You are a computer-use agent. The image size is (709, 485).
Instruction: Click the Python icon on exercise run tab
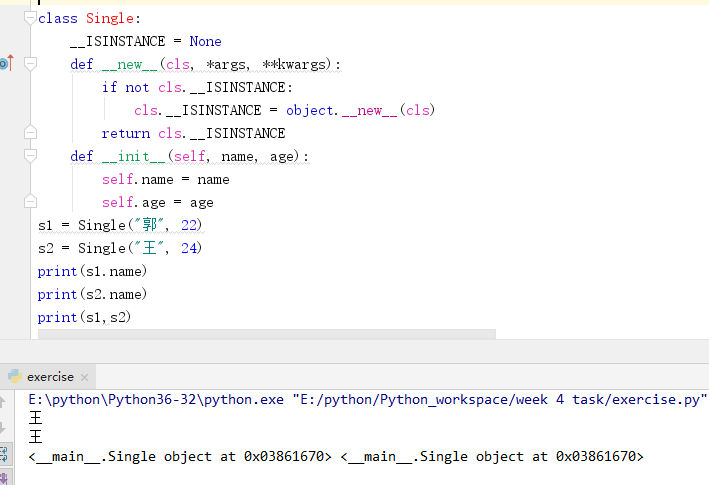click(15, 376)
